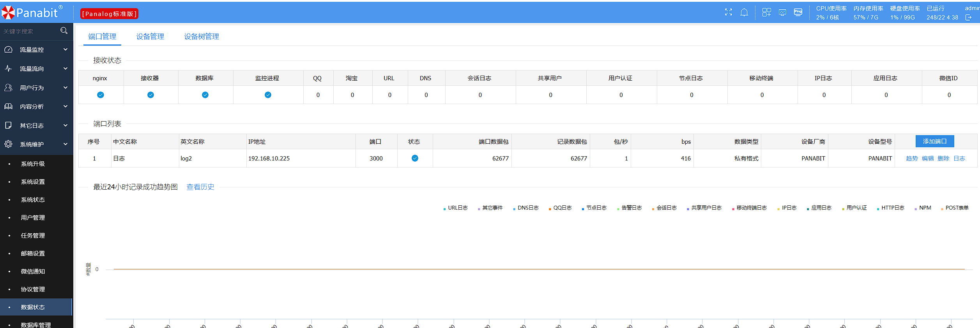Image resolution: width=980 pixels, height=328 pixels.
Task: Open the Ping tool icon
Action: [798, 12]
